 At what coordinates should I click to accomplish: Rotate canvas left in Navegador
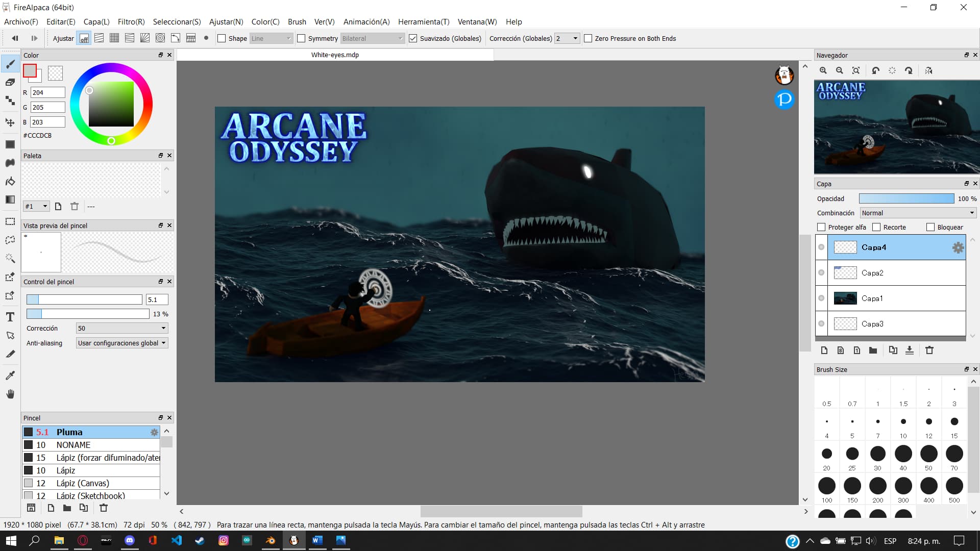pos(876,70)
